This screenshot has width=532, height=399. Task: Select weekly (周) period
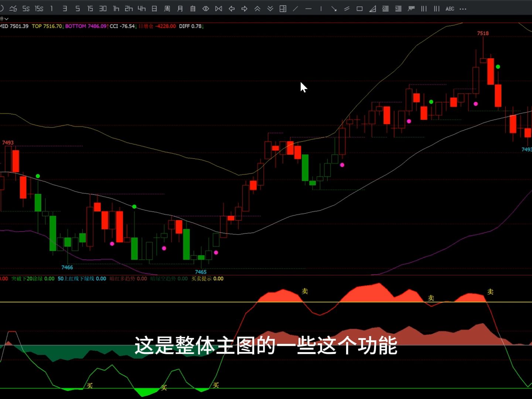[x=167, y=8]
